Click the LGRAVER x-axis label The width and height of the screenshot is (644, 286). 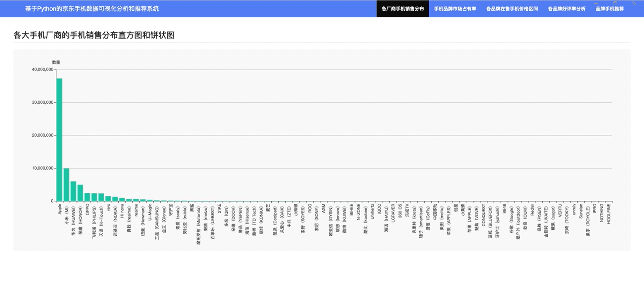pos(393,213)
